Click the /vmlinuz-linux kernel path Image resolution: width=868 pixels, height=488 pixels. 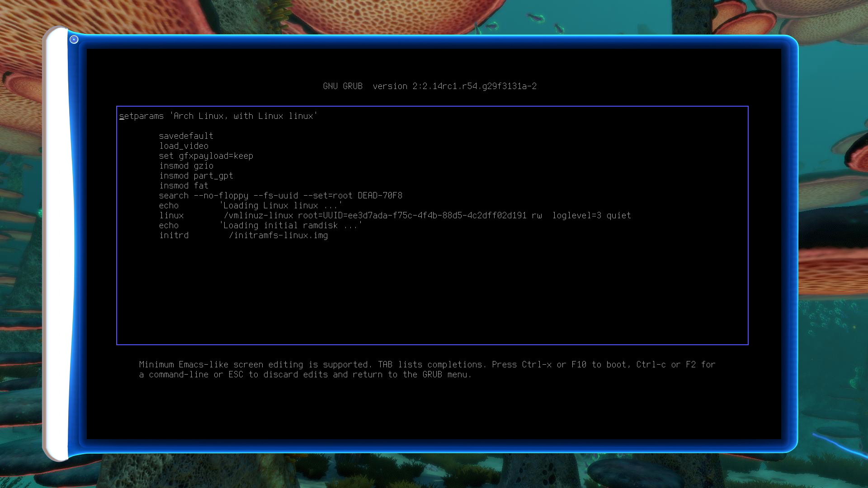point(259,216)
